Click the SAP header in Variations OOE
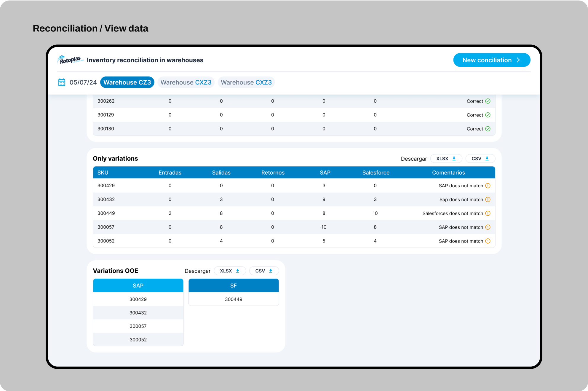 pyautogui.click(x=138, y=285)
